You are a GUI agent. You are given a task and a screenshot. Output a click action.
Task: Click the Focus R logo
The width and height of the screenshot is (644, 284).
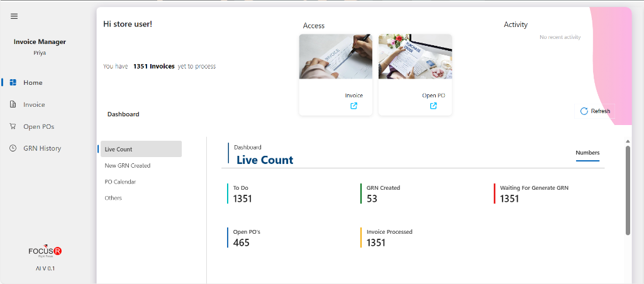coord(45,251)
